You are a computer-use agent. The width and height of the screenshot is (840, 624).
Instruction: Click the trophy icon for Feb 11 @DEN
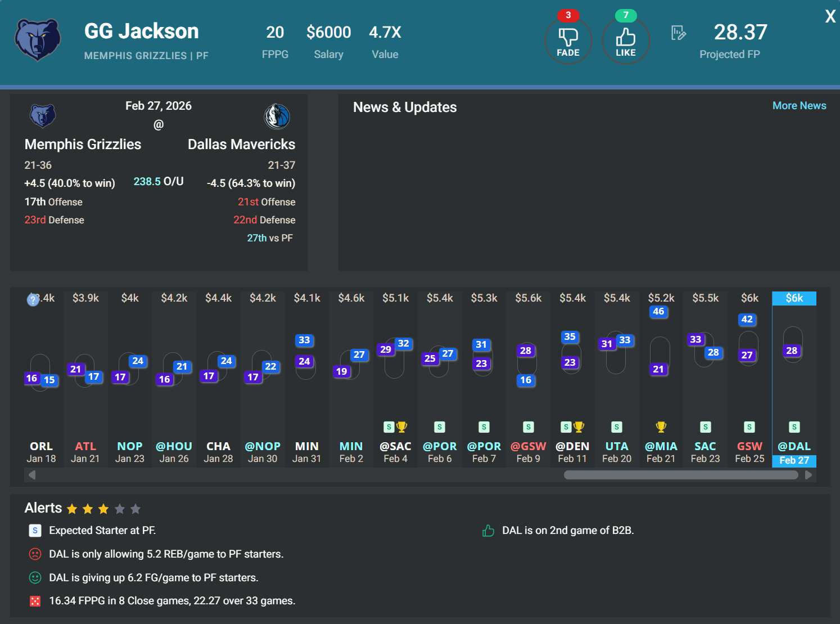point(579,427)
